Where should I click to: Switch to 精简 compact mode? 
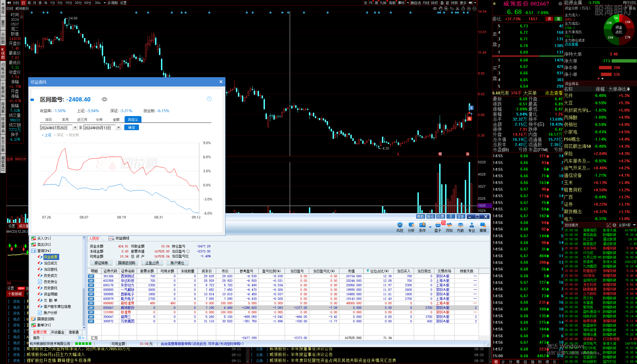tap(483, 227)
